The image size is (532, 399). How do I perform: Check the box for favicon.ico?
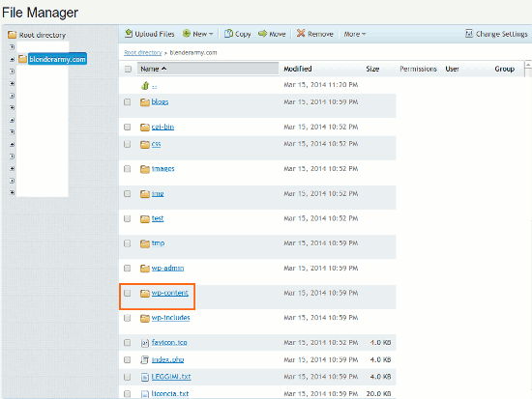point(128,343)
